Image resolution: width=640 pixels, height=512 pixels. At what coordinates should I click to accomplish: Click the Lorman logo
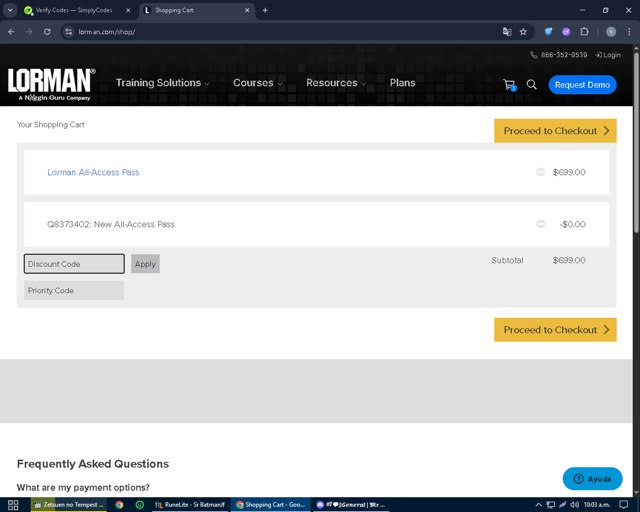pos(51,84)
